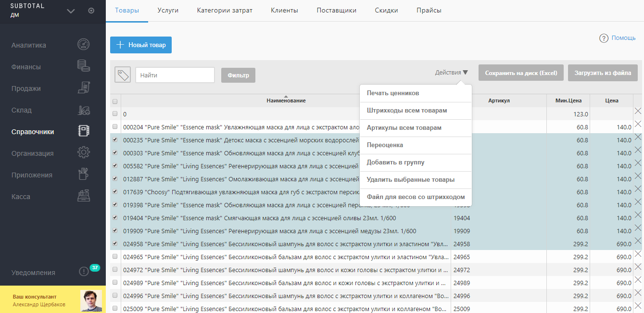Open the Касса cash register icon

click(x=84, y=196)
